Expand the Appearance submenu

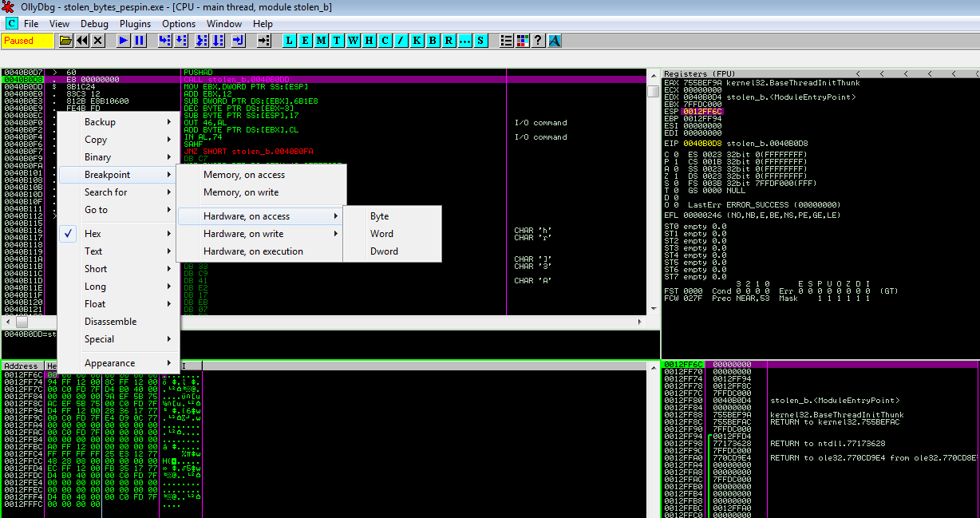[118, 363]
